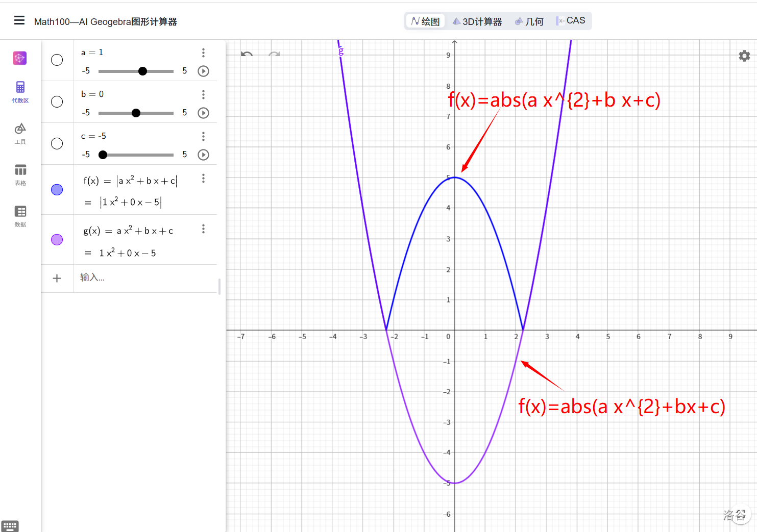Click the undo arrow icon
Image resolution: width=757 pixels, height=532 pixels.
(247, 54)
